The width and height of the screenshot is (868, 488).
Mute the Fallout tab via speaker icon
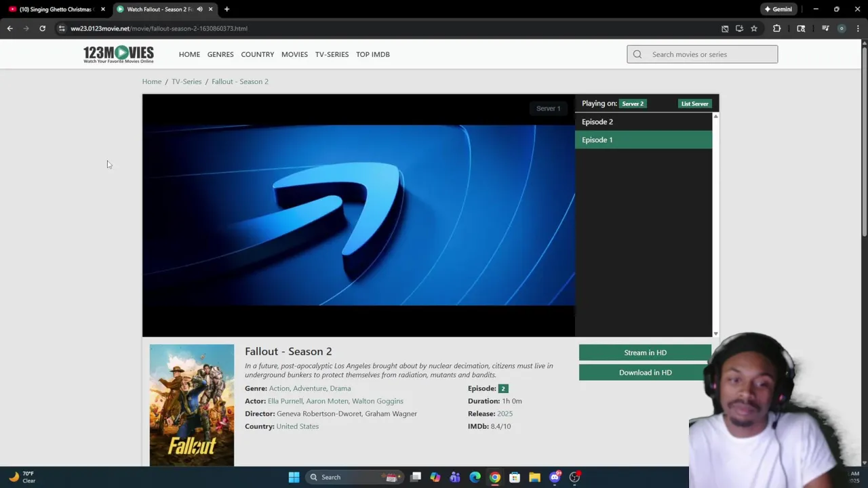coord(199,9)
